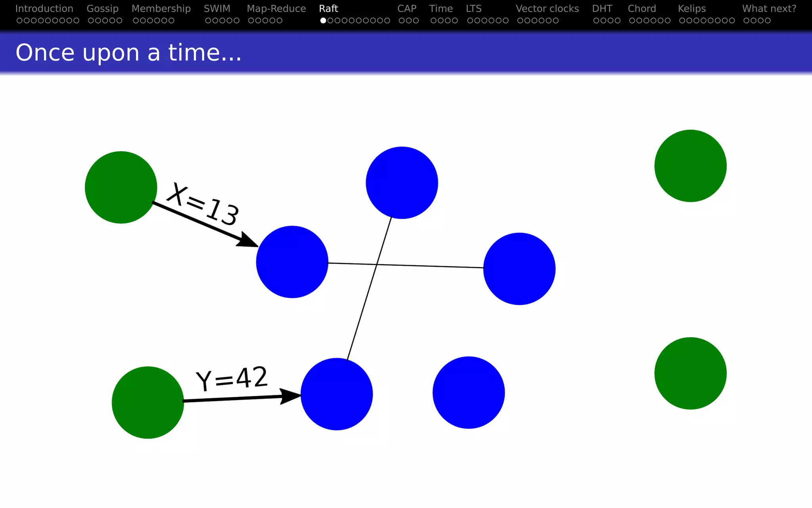Jump to the Gossip section

[x=102, y=9]
